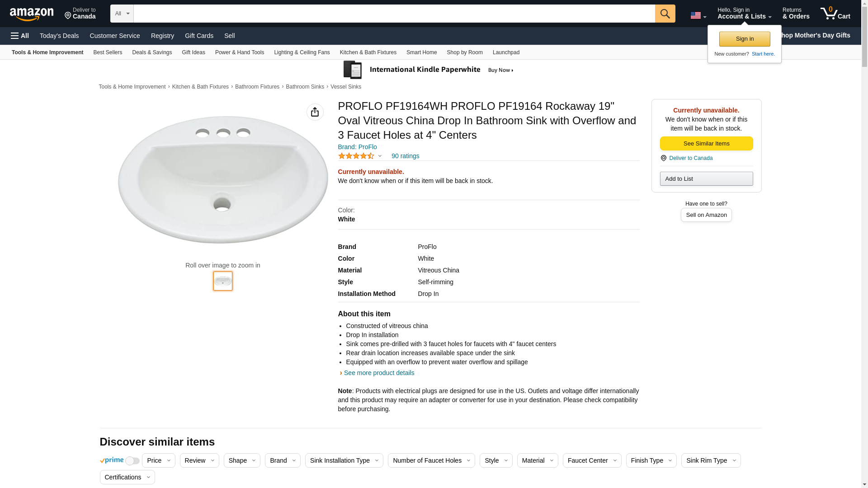Toggle the Prime filter switch
Image resolution: width=868 pixels, height=488 pixels.
point(132,461)
